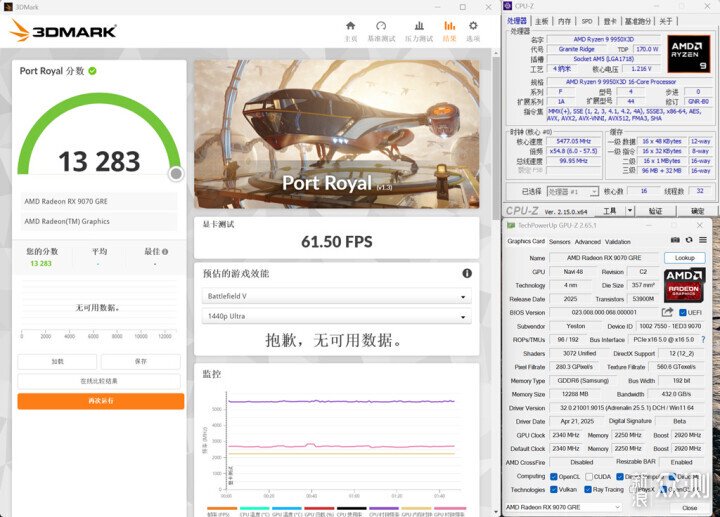This screenshot has height=517, width=720.
Task: Click the 3DMark logo in header
Action: 63,31
